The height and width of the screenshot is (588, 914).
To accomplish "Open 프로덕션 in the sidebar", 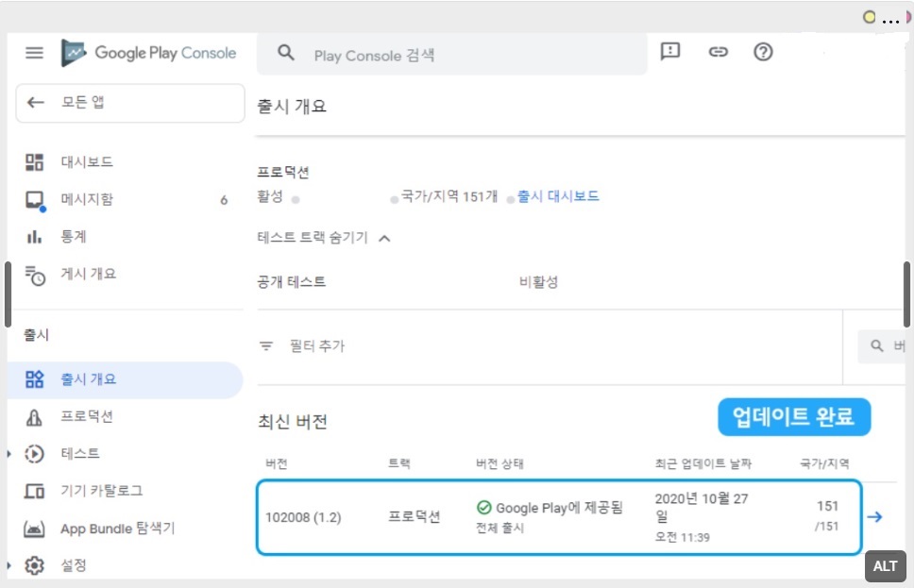I will (87, 416).
